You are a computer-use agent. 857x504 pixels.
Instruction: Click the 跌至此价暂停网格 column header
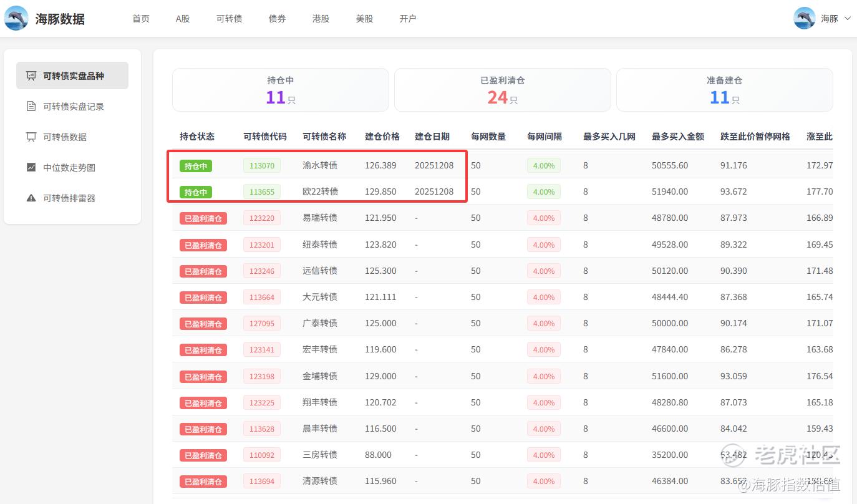(x=755, y=136)
